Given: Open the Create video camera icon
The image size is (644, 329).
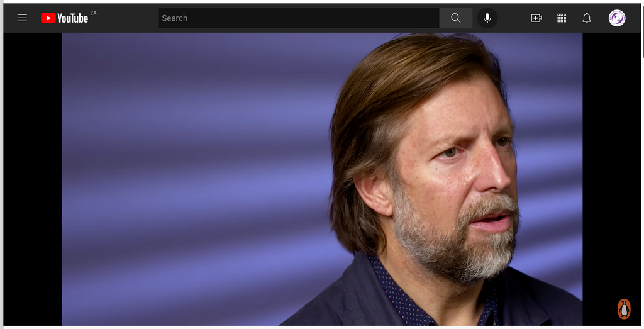Looking at the screenshot, I should point(536,18).
